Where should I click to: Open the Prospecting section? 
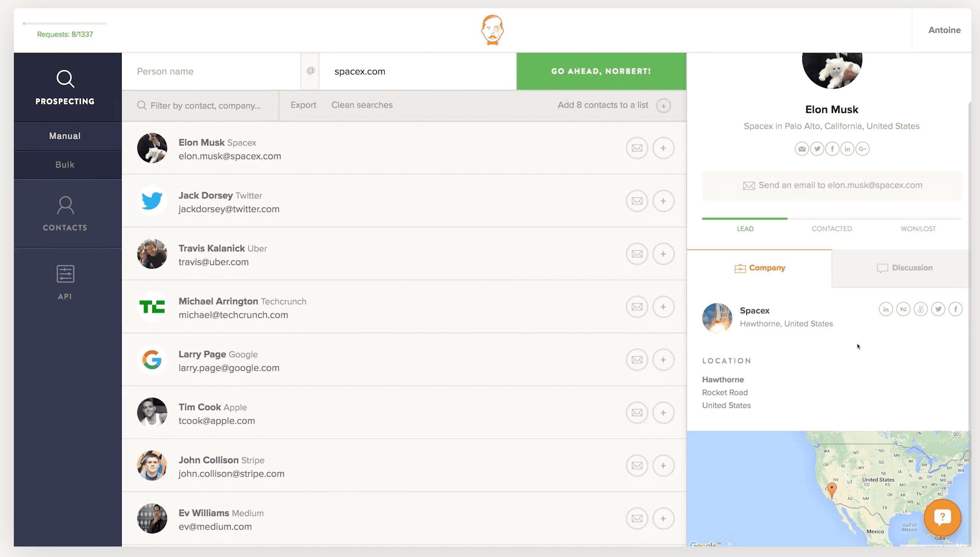tap(65, 87)
